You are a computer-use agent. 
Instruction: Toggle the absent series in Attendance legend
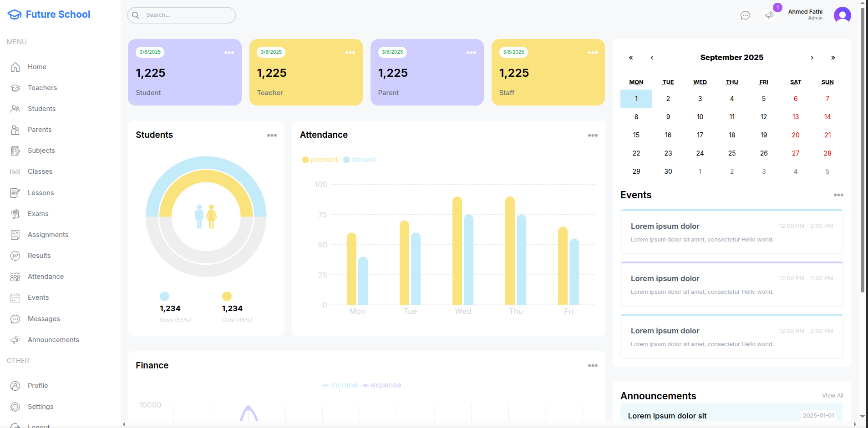[360, 160]
